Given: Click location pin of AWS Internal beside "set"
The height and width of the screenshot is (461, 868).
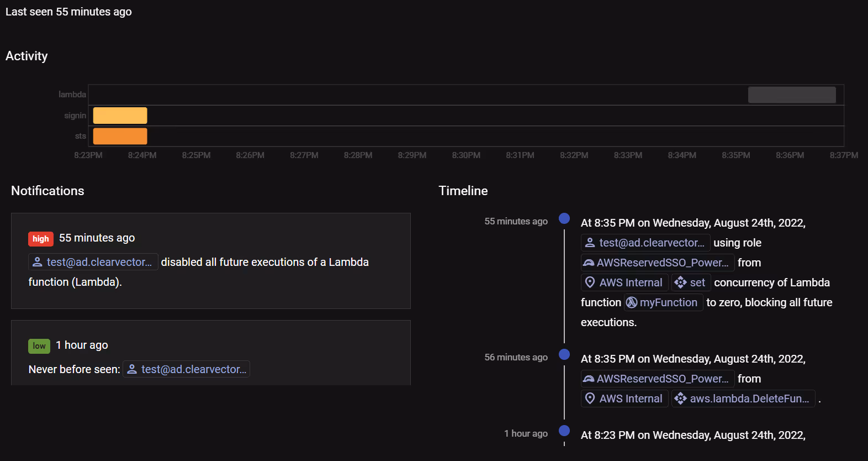Looking at the screenshot, I should (590, 282).
